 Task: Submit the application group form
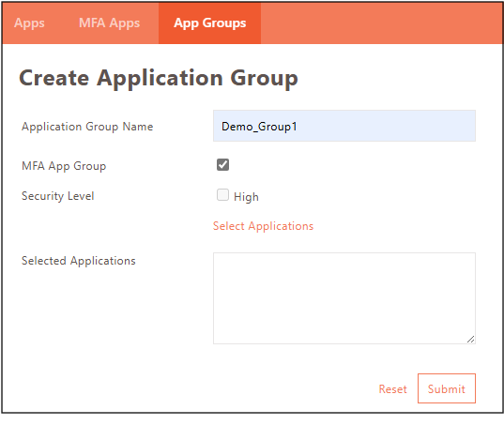pyautogui.click(x=447, y=388)
